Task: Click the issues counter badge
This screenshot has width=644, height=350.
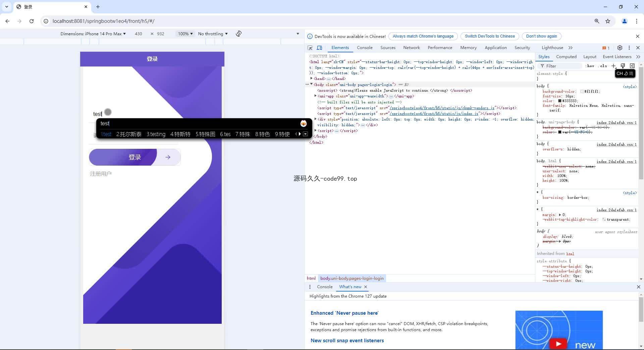Action: click(x=606, y=48)
